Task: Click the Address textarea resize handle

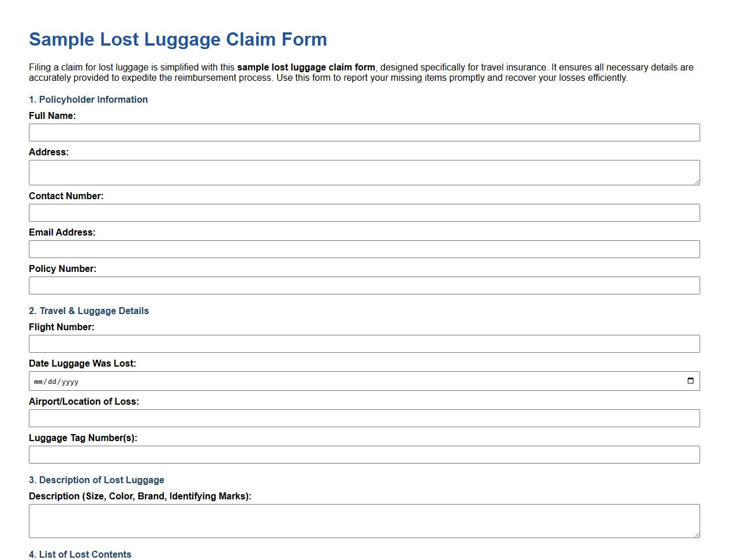Action: click(696, 182)
